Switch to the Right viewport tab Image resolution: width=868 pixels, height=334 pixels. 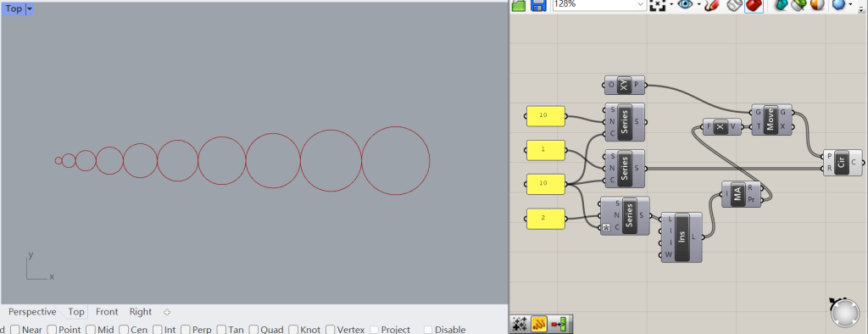click(141, 312)
